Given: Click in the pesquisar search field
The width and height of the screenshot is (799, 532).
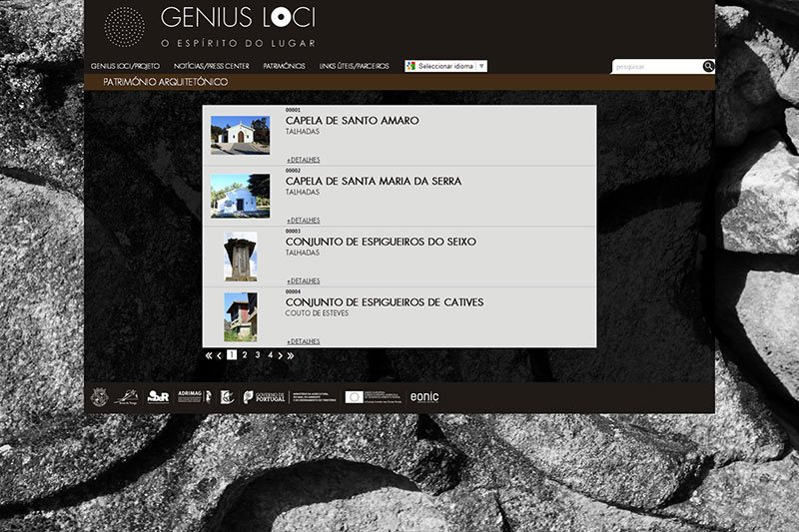Looking at the screenshot, I should pos(655,67).
